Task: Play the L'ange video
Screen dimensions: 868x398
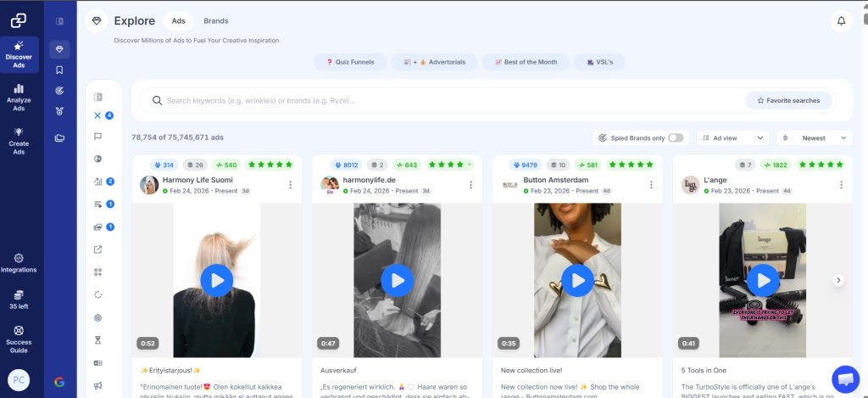Action: coord(763,281)
